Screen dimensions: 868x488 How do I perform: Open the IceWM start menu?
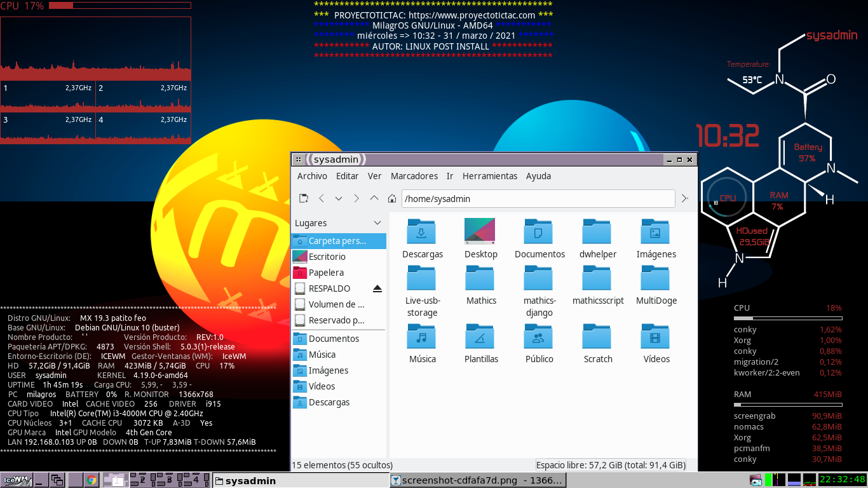(x=15, y=480)
